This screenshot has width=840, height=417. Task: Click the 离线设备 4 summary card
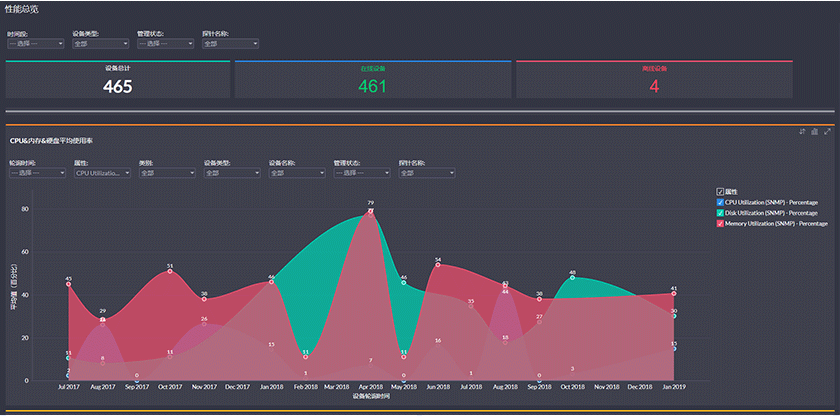coord(654,80)
